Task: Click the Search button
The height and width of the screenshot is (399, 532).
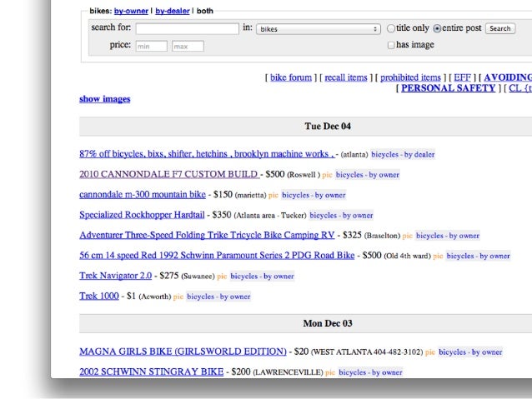Action: tap(500, 28)
